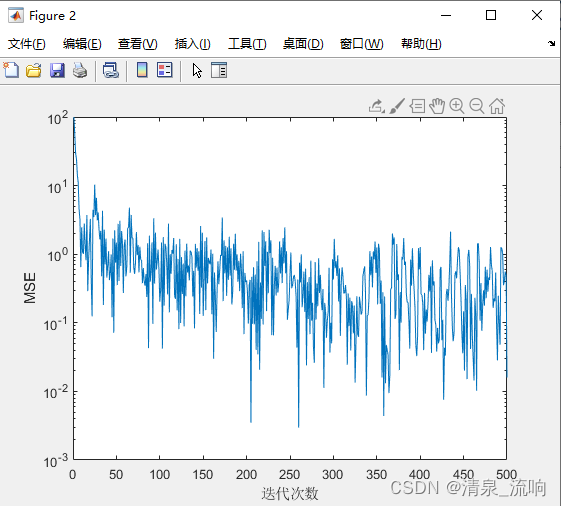Click the x-axis tick label 350
The image size is (561, 506).
(x=376, y=475)
